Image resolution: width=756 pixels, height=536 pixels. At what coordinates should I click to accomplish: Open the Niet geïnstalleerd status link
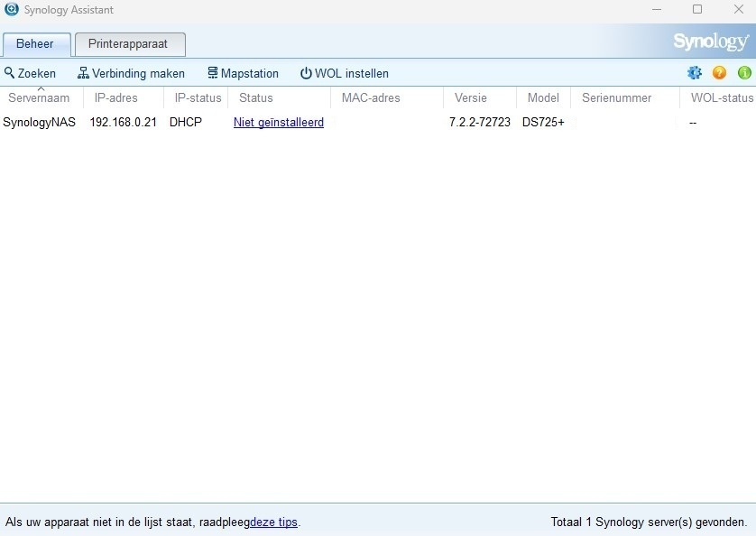point(279,122)
